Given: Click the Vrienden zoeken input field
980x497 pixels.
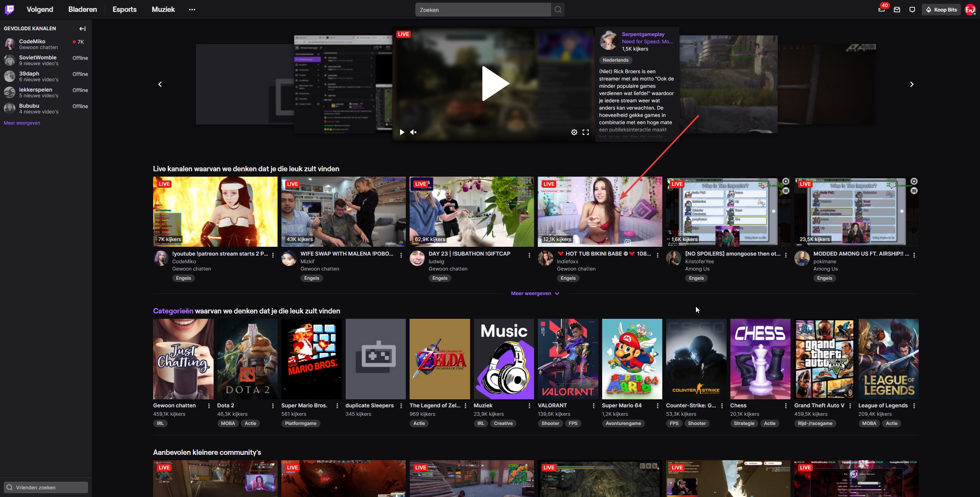Looking at the screenshot, I should (46, 487).
